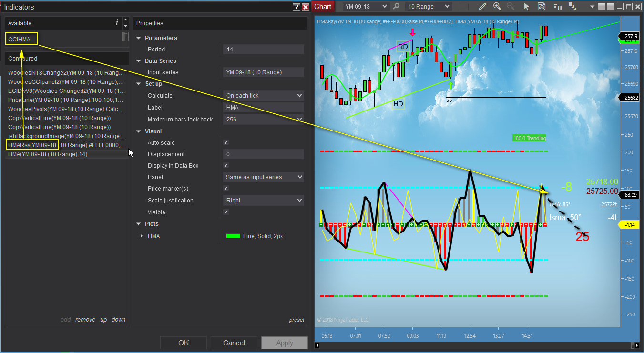The height and width of the screenshot is (353, 644).
Task: Click the Input series field
Action: coord(264,72)
